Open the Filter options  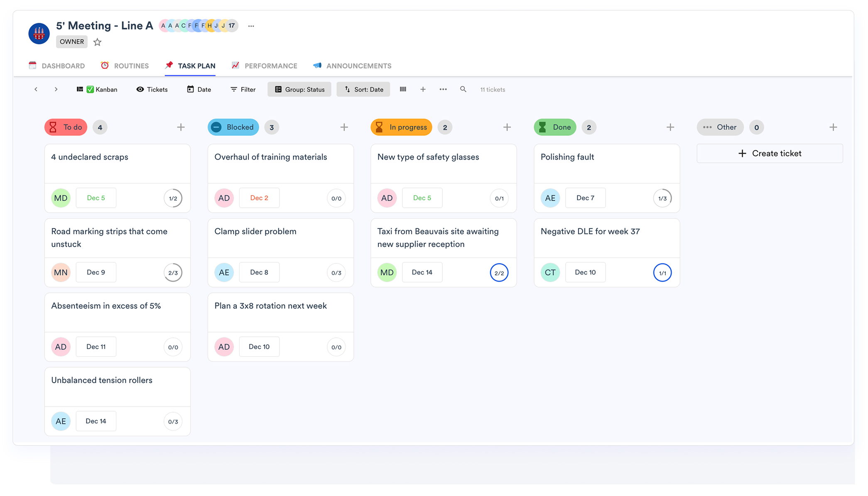(243, 89)
